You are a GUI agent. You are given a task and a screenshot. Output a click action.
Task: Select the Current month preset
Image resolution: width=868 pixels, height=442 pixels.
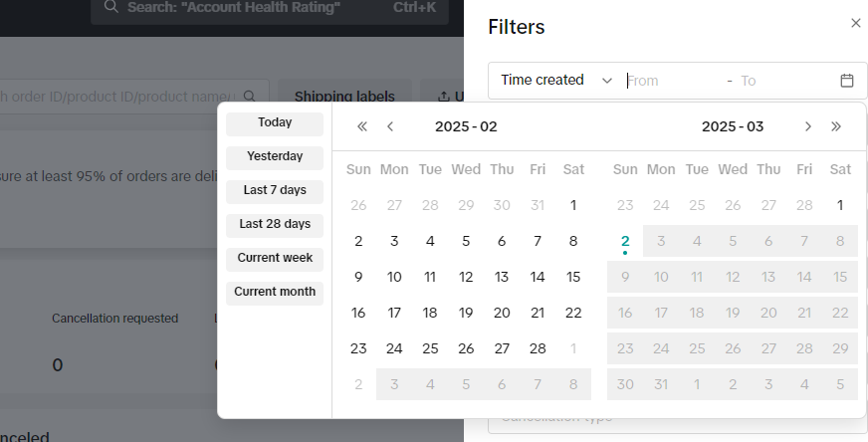tap(275, 292)
